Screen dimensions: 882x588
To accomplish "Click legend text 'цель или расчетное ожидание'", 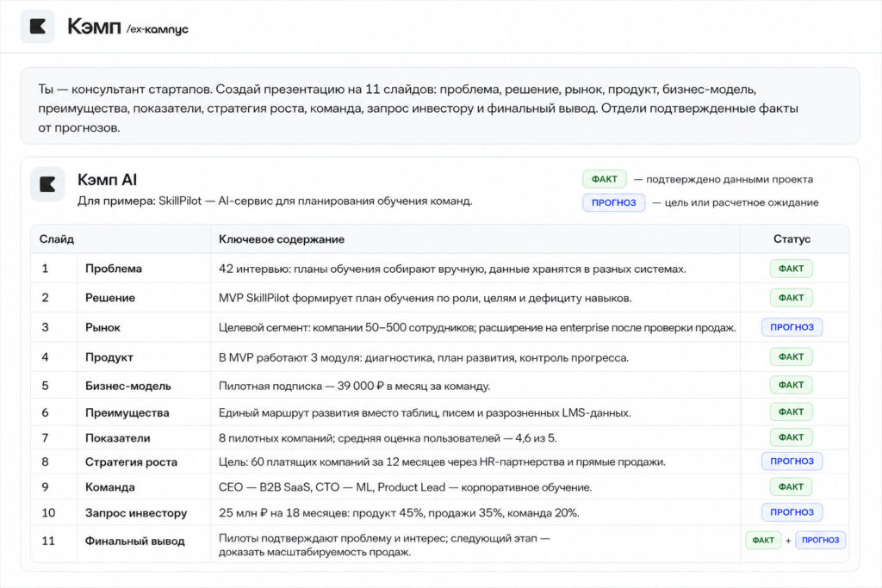I will [742, 202].
